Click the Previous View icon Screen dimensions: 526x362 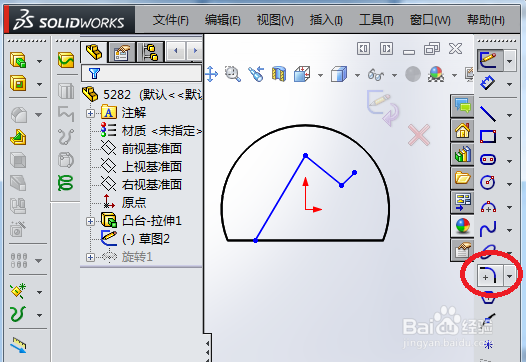(256, 74)
